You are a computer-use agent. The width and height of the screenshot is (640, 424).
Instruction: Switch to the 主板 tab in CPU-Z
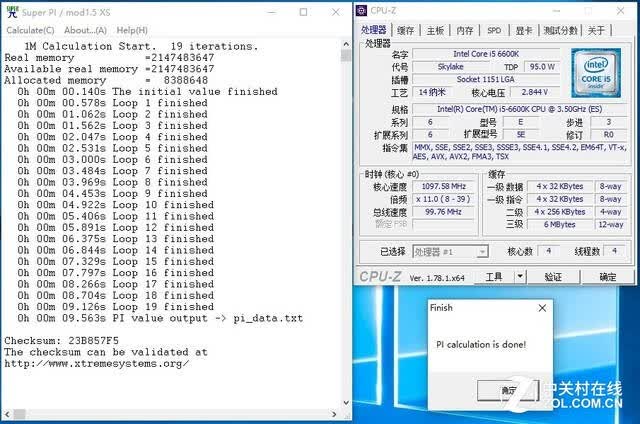pos(435,30)
